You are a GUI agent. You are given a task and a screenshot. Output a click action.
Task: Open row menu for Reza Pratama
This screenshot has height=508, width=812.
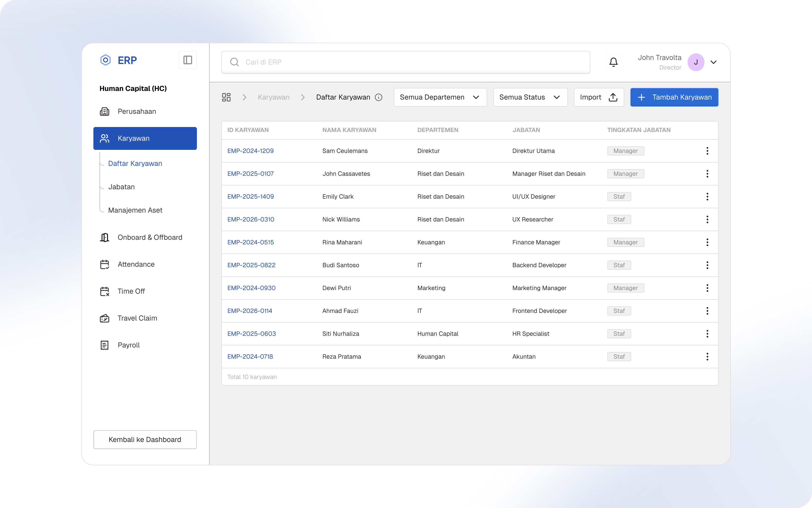pos(707,356)
